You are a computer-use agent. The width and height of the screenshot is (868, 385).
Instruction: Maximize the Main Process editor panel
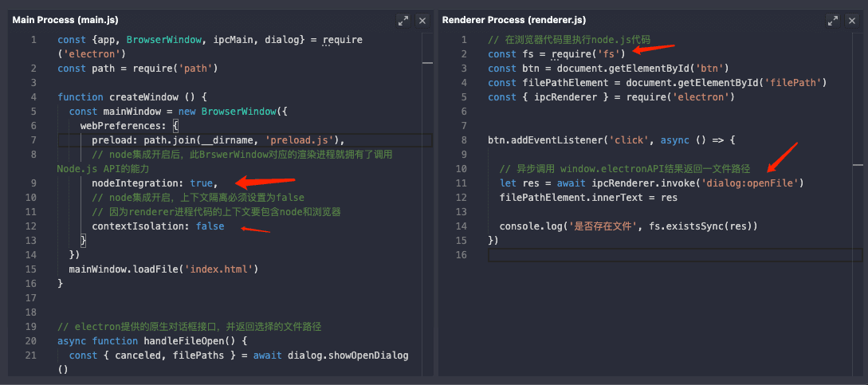tap(403, 20)
